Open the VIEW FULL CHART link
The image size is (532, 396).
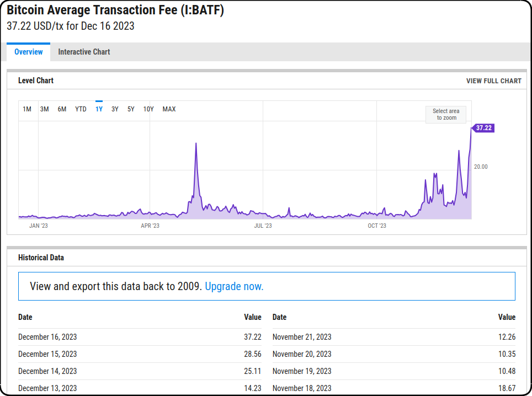494,81
